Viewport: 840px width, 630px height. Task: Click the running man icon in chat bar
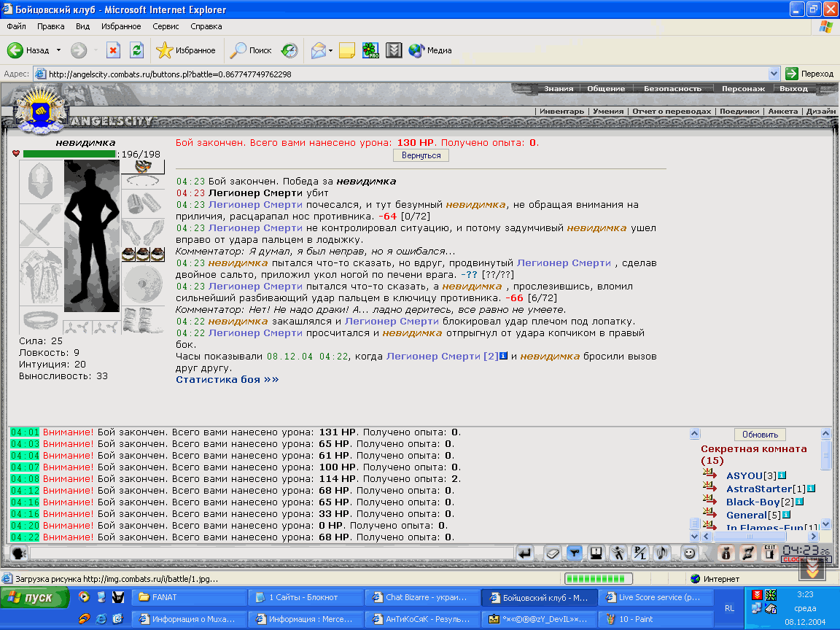pyautogui.click(x=618, y=553)
